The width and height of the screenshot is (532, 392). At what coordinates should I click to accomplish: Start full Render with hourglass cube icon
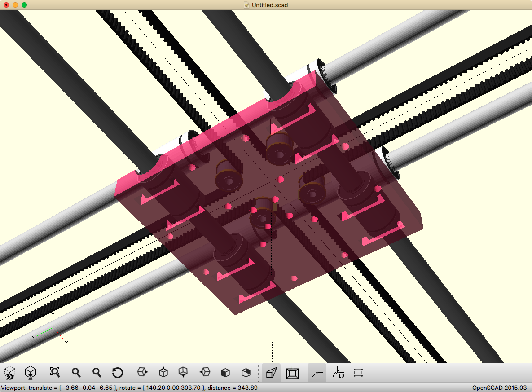(30, 372)
